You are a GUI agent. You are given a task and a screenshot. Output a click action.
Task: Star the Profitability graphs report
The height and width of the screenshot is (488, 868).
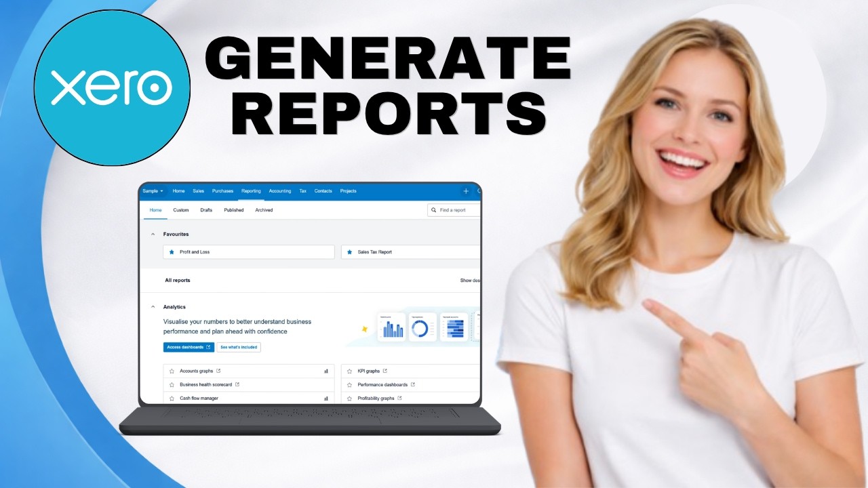click(349, 399)
